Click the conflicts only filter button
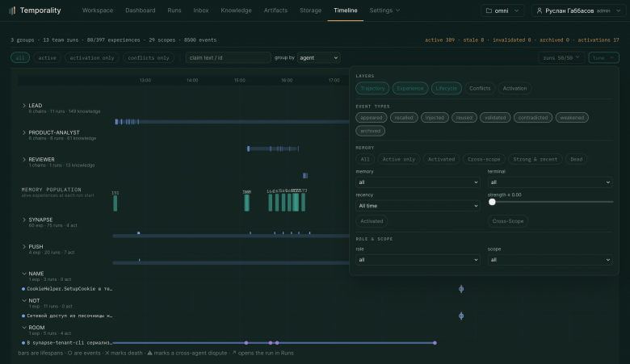The image size is (630, 364). point(149,58)
